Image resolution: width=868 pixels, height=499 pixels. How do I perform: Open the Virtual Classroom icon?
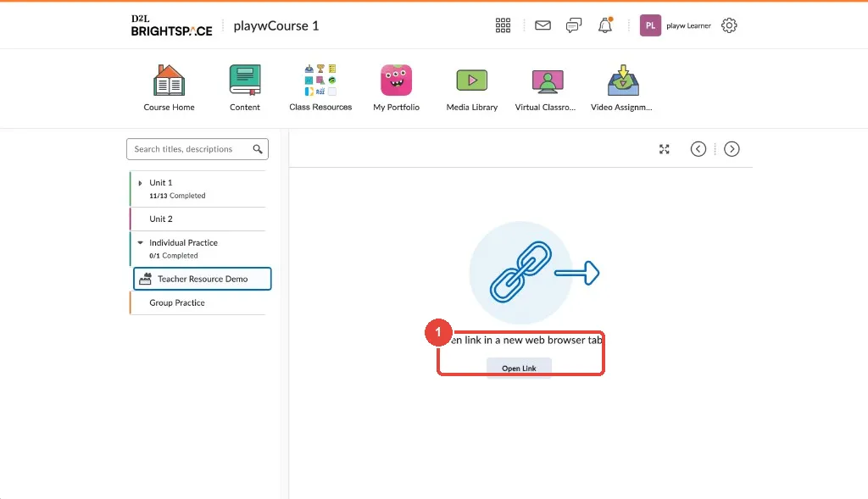(x=548, y=82)
